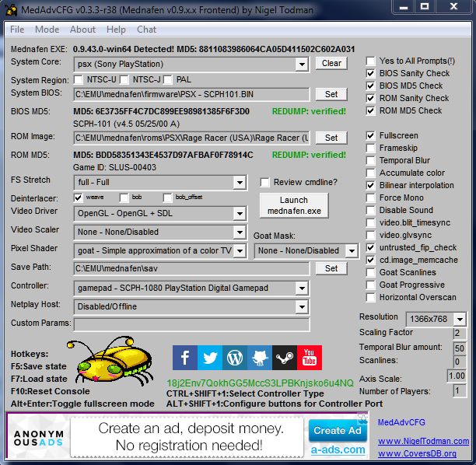Open the Goat Mask dropdown
Image resolution: width=476 pixels, height=465 pixels.
(352, 251)
